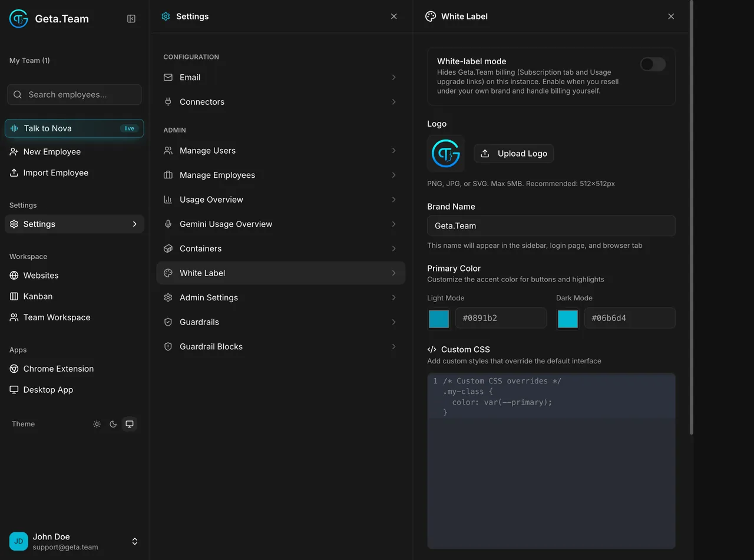The width and height of the screenshot is (754, 560).
Task: Click the JD user avatar
Action: tap(19, 541)
